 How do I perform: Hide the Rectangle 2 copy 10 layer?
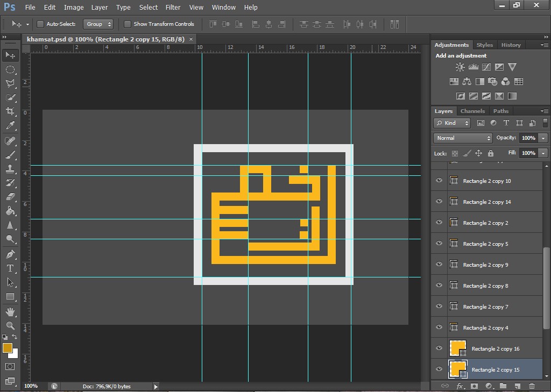tap(439, 181)
